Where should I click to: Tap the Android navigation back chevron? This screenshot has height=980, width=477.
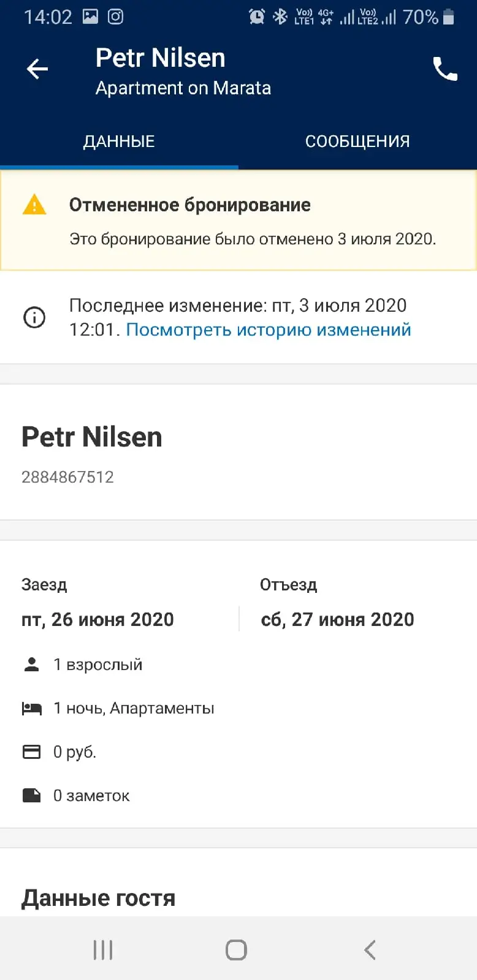[370, 950]
